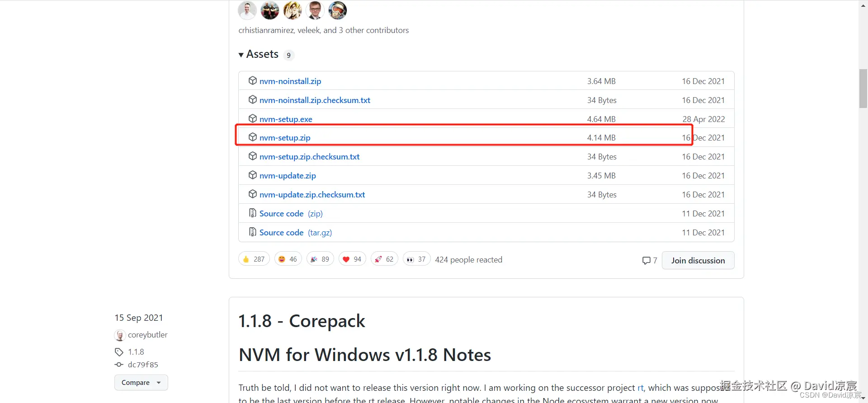Click the NVM for Windows v1.1.8 Notes heading
The image size is (868, 403).
tap(365, 355)
